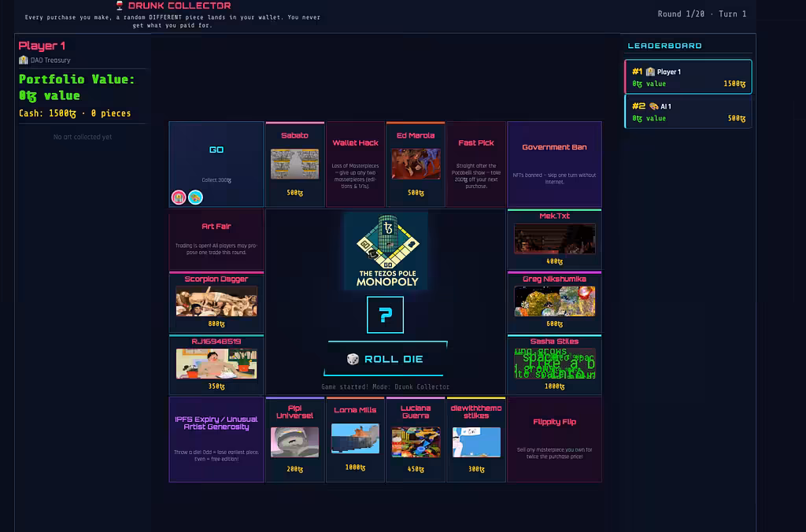Click the Player 1 name heading

pyautogui.click(x=42, y=46)
